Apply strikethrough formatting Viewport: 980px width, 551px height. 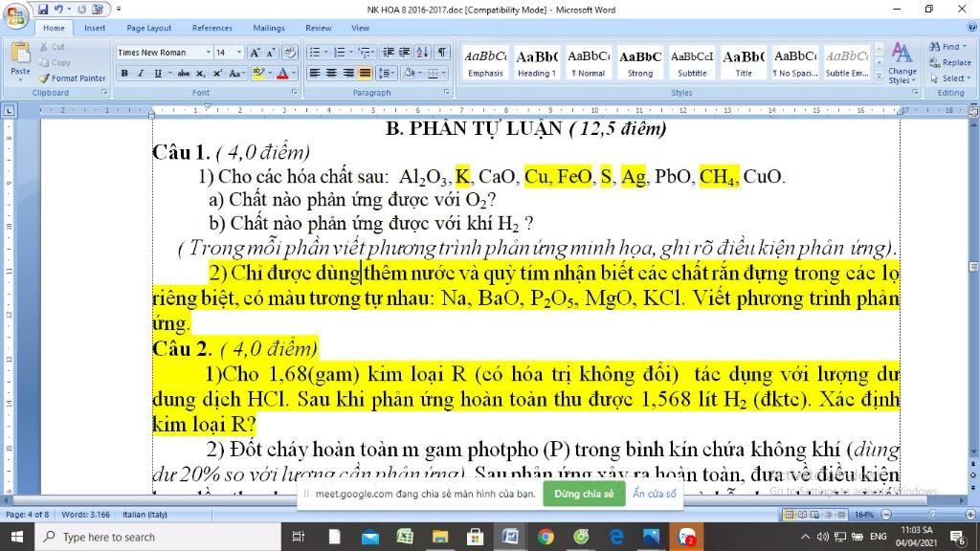pos(183,73)
